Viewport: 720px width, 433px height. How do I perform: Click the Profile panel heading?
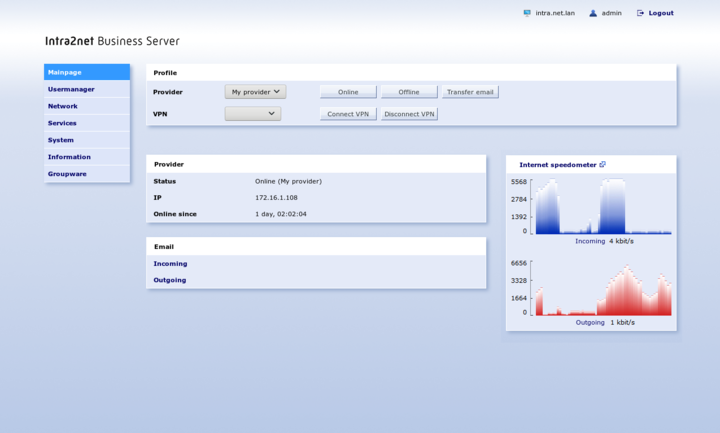tap(165, 73)
